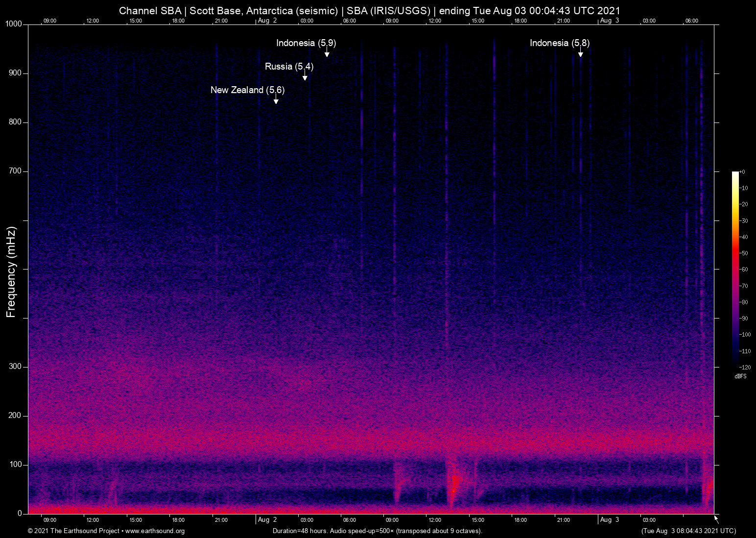Viewport: 756px width, 538px height.
Task: Click the Tue Aug 3 08:04:43 timestamp
Action: coord(688,531)
